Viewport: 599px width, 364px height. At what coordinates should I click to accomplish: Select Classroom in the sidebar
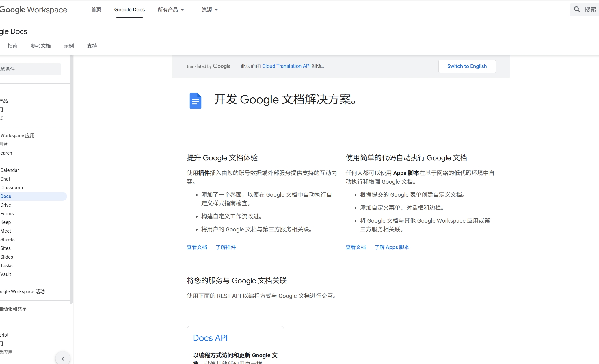12,187
